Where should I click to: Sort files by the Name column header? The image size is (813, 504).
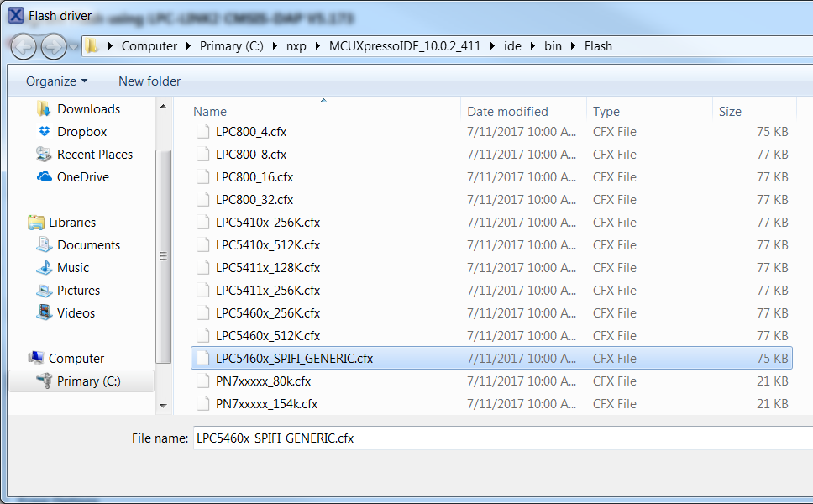(x=210, y=112)
